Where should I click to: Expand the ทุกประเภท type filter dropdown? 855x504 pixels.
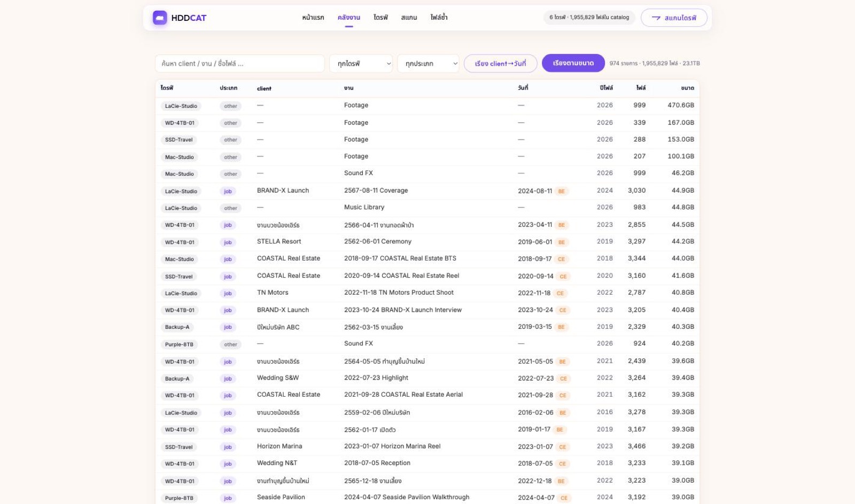coord(428,64)
